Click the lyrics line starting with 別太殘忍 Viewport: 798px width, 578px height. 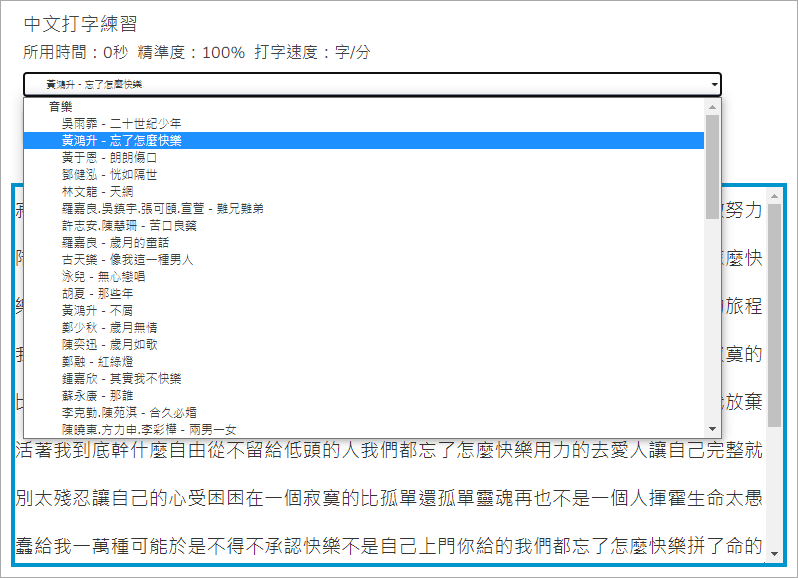(x=389, y=498)
